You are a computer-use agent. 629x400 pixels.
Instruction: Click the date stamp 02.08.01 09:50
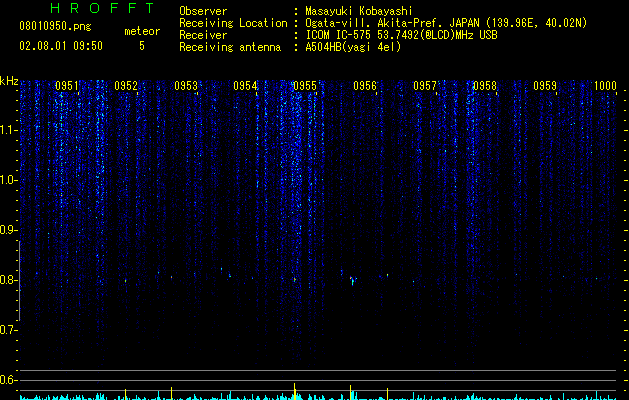click(61, 46)
